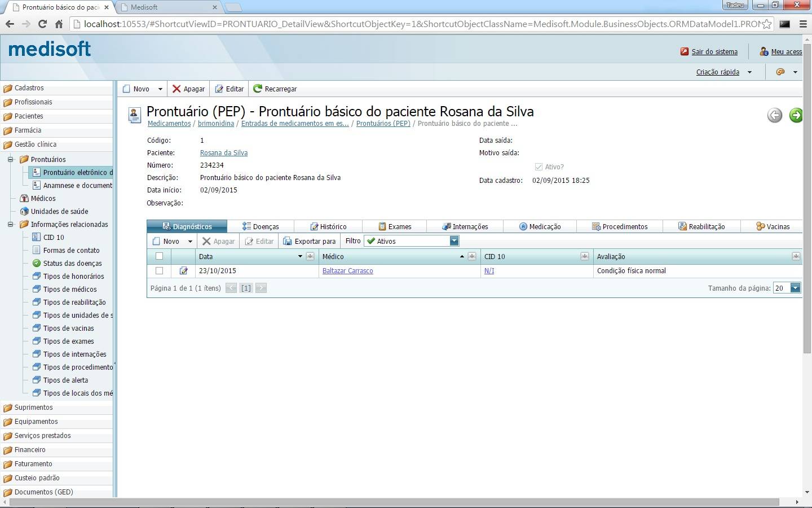Click the browser reload icon
812x508 pixels.
[x=42, y=24]
